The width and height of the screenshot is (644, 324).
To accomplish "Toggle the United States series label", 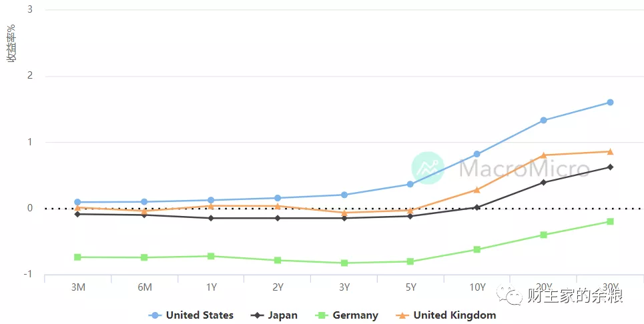I will pyautogui.click(x=200, y=315).
